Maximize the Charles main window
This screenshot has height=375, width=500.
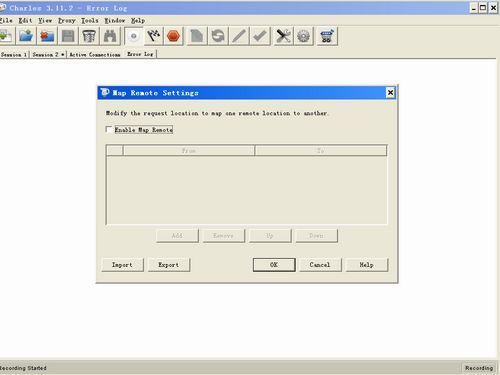tap(483, 8)
